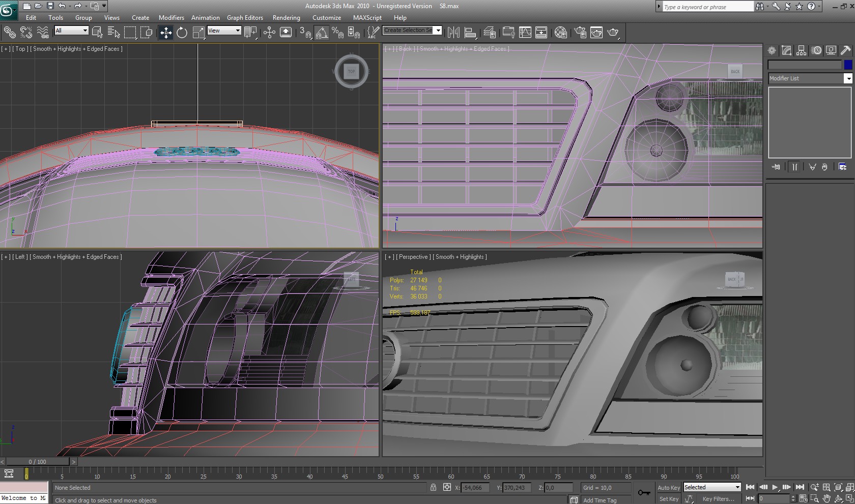Switch to the Hierarchy command panel tab
Screen dimensions: 855x504
click(x=802, y=50)
